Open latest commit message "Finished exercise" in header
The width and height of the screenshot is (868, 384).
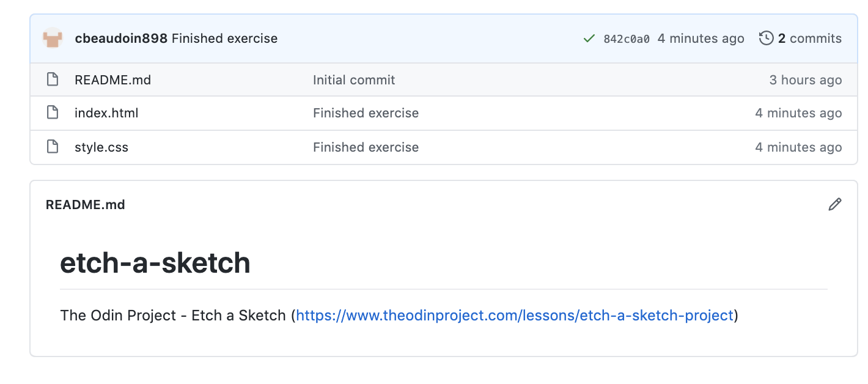point(224,39)
